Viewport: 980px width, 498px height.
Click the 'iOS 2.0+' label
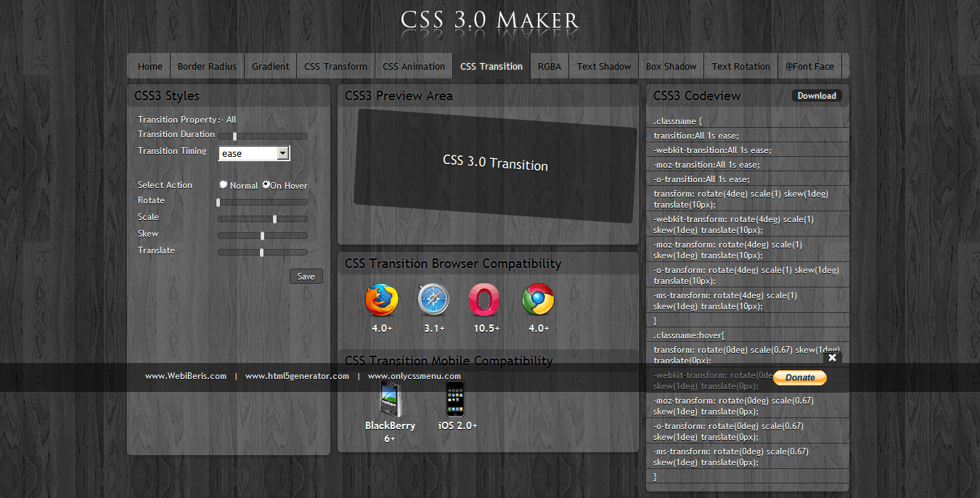pos(457,425)
